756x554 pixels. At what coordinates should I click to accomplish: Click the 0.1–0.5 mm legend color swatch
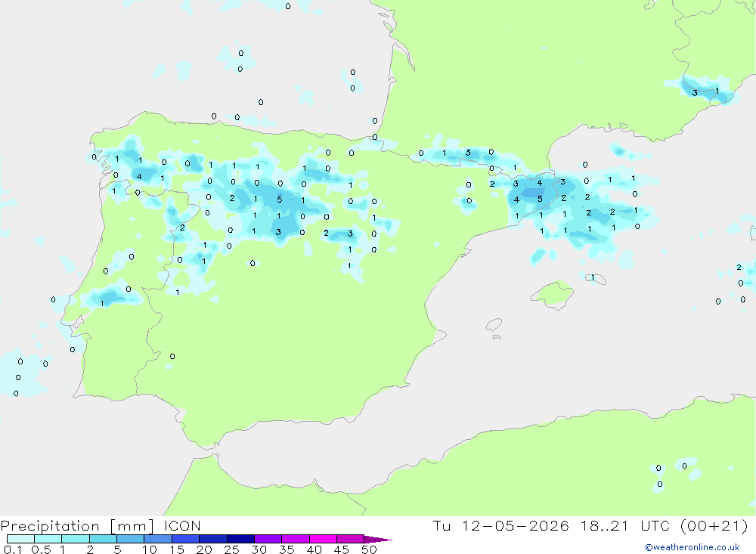click(20, 539)
